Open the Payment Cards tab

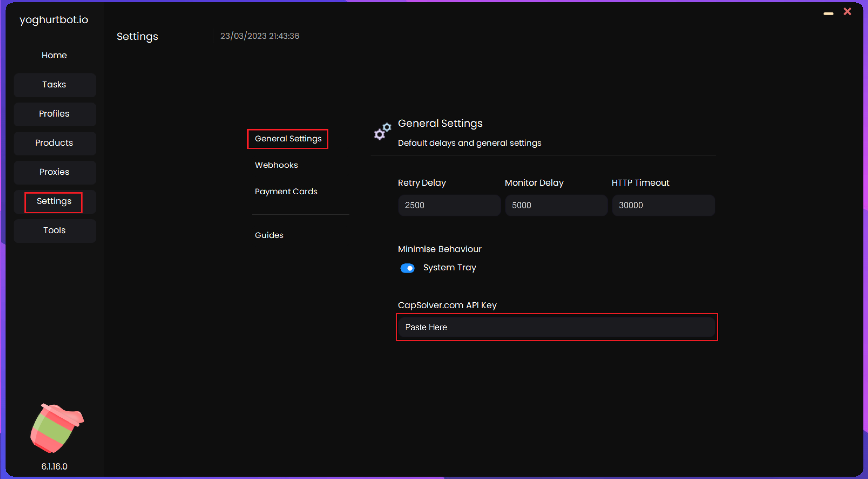(286, 192)
